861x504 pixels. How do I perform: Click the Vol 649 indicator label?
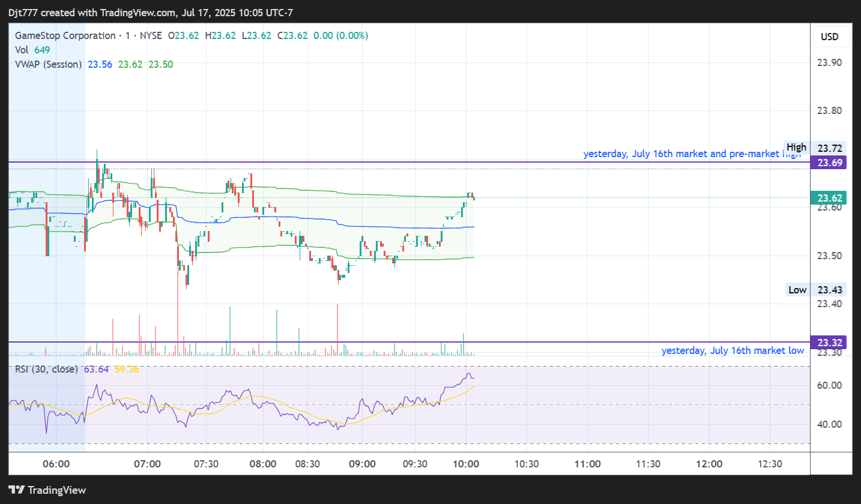pos(32,50)
